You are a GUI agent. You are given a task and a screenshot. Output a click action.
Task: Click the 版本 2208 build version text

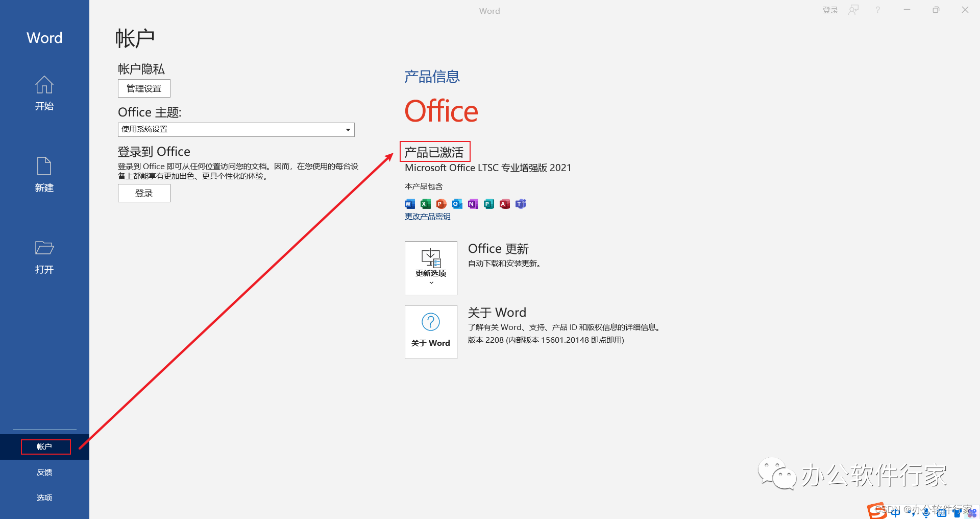coord(546,340)
